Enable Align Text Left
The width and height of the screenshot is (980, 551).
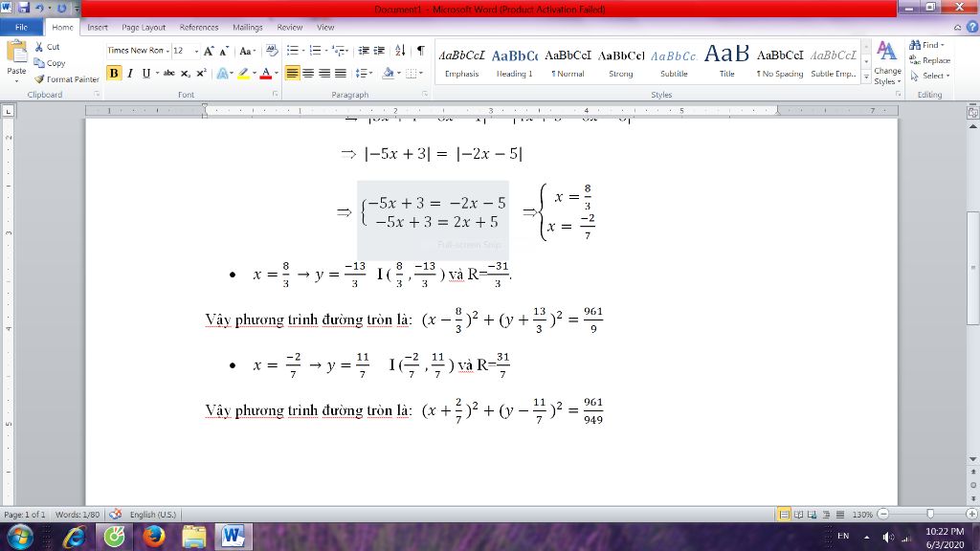click(292, 73)
